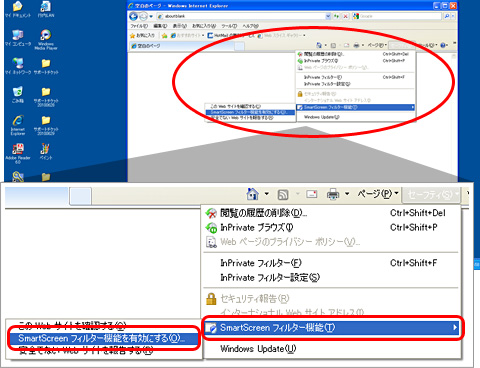Click inside the Google search box
480x368 pixels.
(x=400, y=16)
